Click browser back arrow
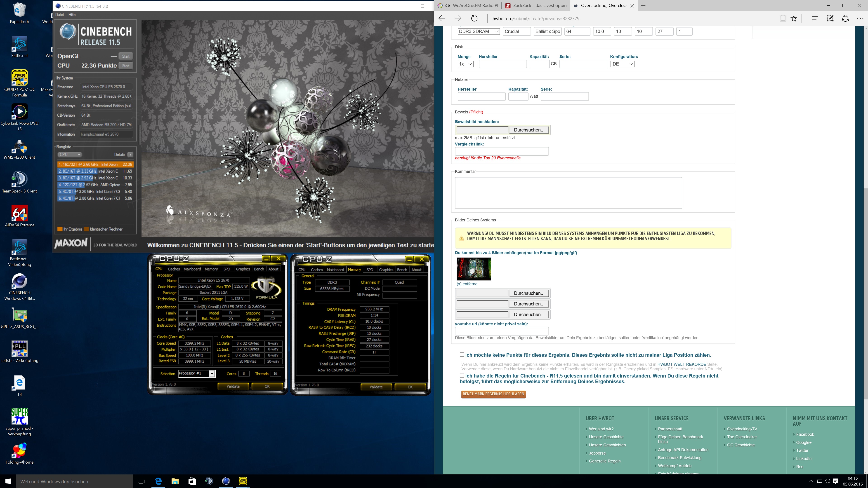The image size is (868, 488). pos(442,19)
